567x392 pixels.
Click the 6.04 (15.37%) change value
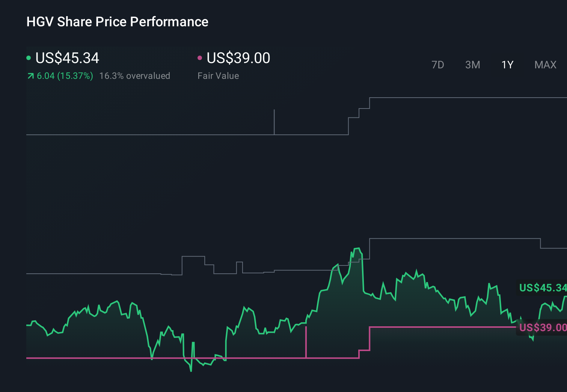64,76
